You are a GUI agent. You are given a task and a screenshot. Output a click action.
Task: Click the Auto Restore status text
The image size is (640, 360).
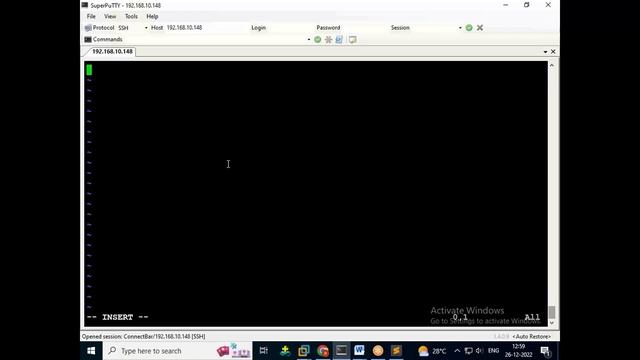[531, 336]
